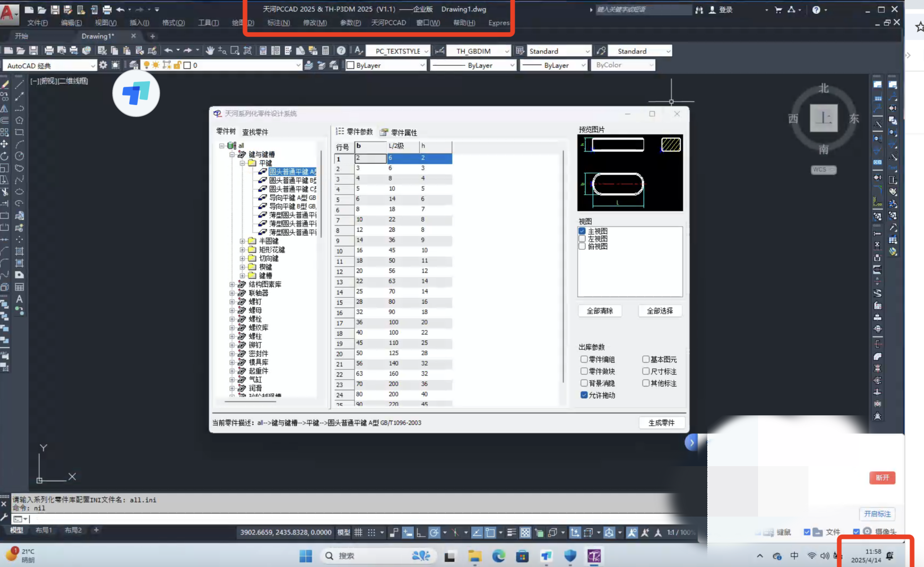Open File Explorer from the taskbar
Screen dimensions: 924x567
tap(474, 556)
